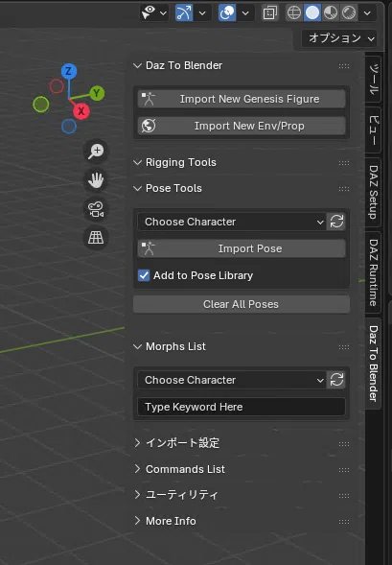Switch to the DAZ Runtime sidebar tab
The height and width of the screenshot is (565, 392).
coord(373,272)
